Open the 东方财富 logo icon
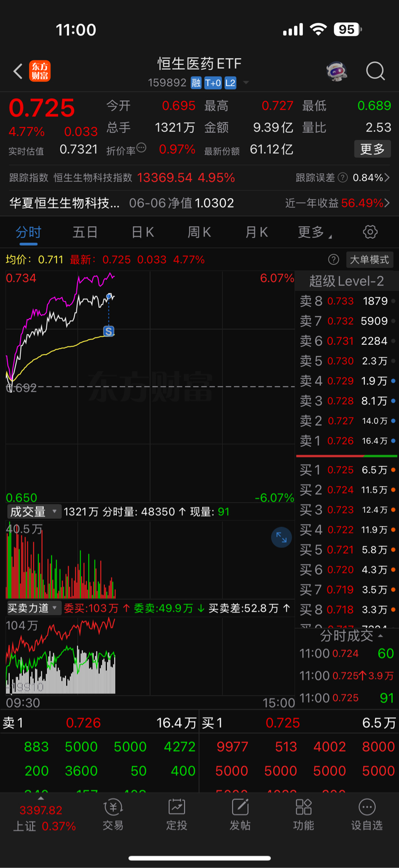The width and height of the screenshot is (399, 868). point(40,71)
